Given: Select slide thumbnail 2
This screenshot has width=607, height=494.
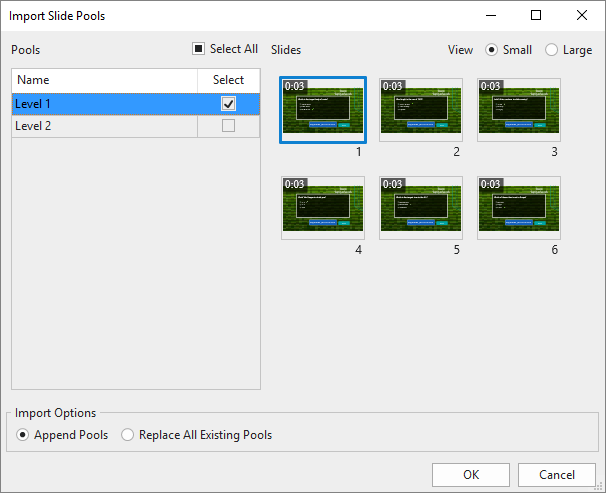Looking at the screenshot, I should pos(421,110).
